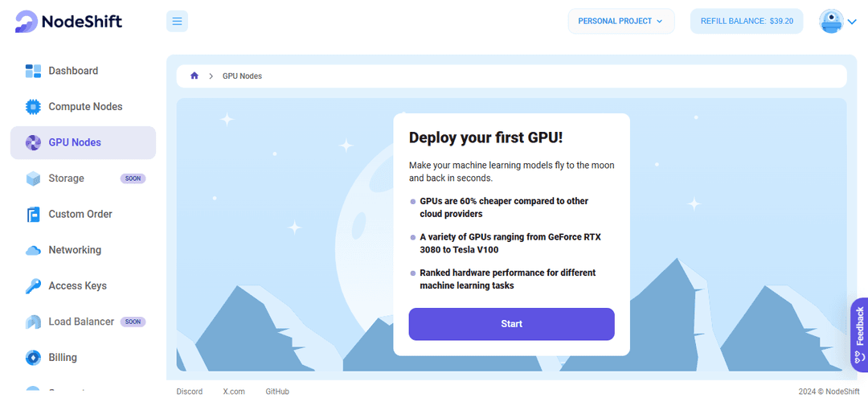Viewport: 868px width, 402px height.
Task: Click the GPU Nodes sidebar icon
Action: (33, 142)
